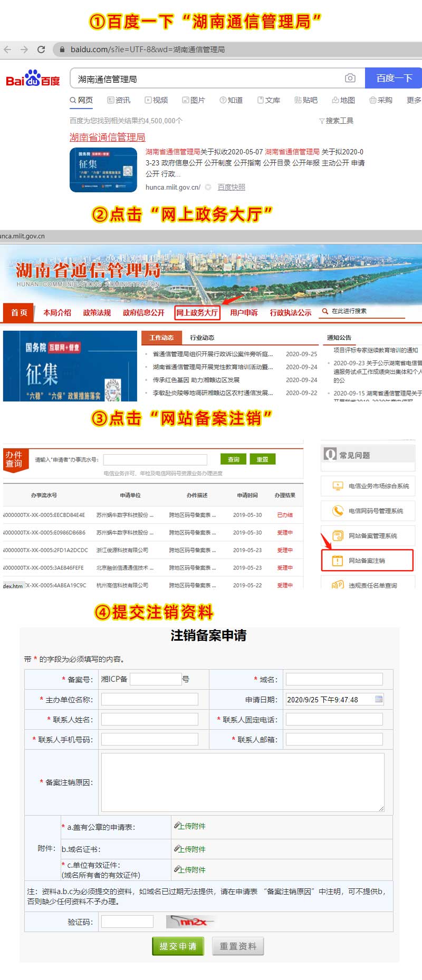Click the calendar icon in 申请日期 field
The width and height of the screenshot is (422, 980).
378,699
